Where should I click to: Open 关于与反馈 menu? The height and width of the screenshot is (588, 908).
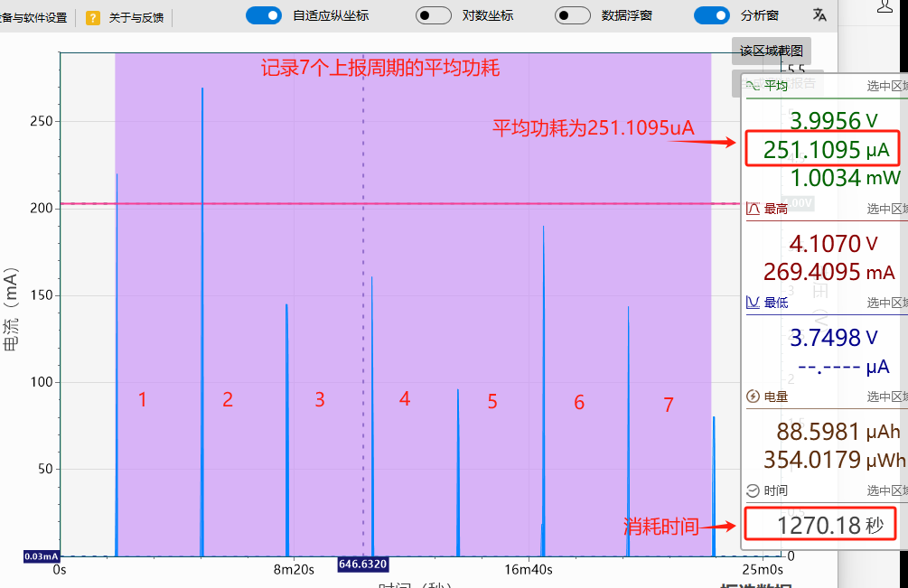point(136,18)
